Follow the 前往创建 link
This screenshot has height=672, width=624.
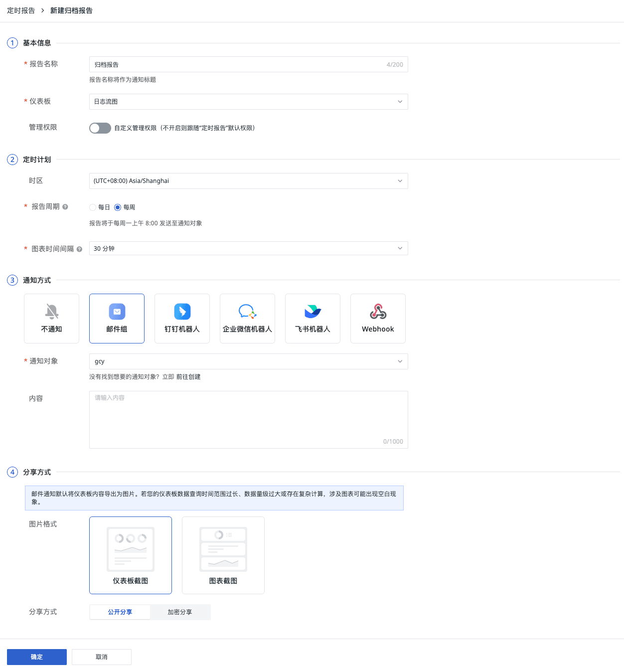pos(188,377)
